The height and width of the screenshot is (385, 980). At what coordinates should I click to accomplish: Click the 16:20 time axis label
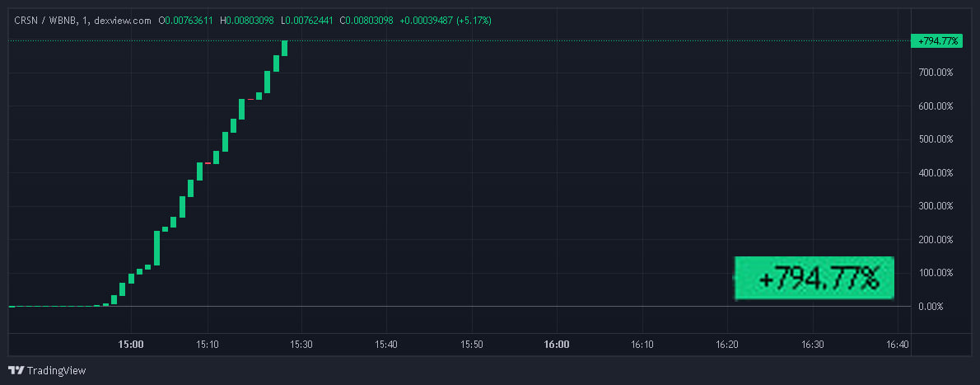tap(726, 345)
